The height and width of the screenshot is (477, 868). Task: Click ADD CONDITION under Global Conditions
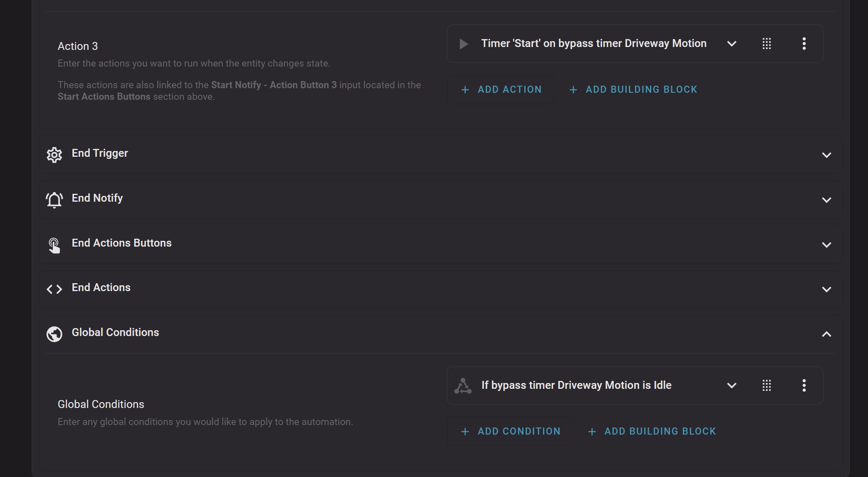(510, 431)
